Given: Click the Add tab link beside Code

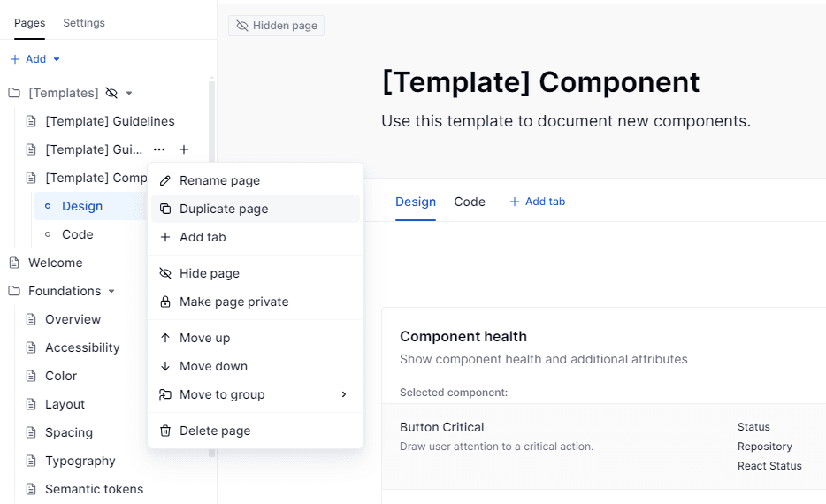Looking at the screenshot, I should pyautogui.click(x=538, y=202).
